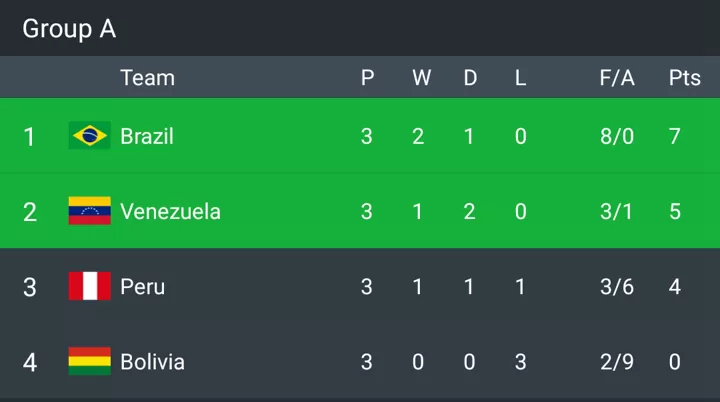
Task: Open the Venezuela team page
Action: [x=170, y=212]
